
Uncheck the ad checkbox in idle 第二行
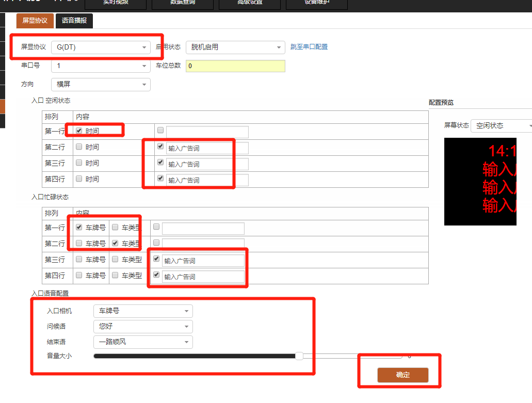pyautogui.click(x=160, y=146)
